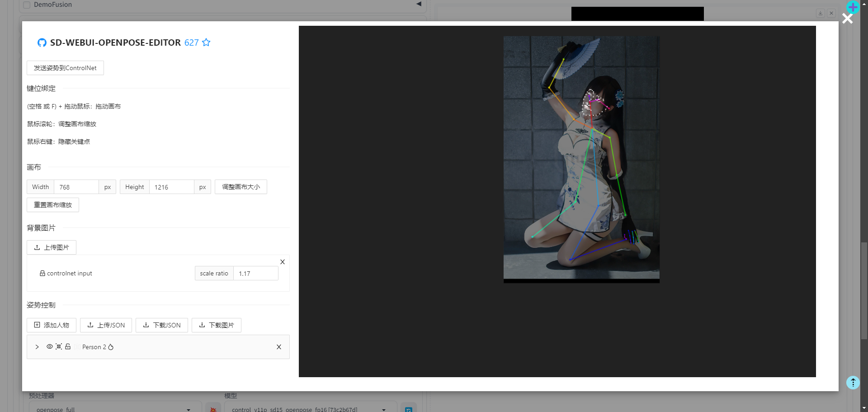Remove Person 2 with its X icon
The width and height of the screenshot is (868, 412).
pos(279,347)
